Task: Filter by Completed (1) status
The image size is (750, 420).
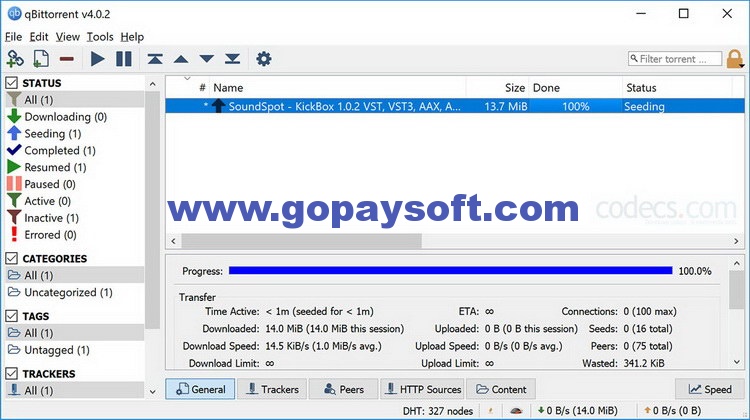Action: coord(75,150)
